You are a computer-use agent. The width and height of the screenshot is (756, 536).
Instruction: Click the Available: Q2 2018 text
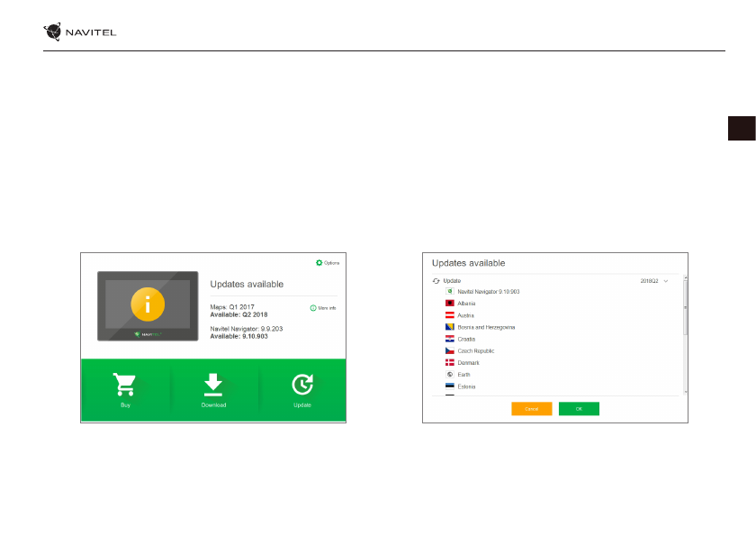238,314
